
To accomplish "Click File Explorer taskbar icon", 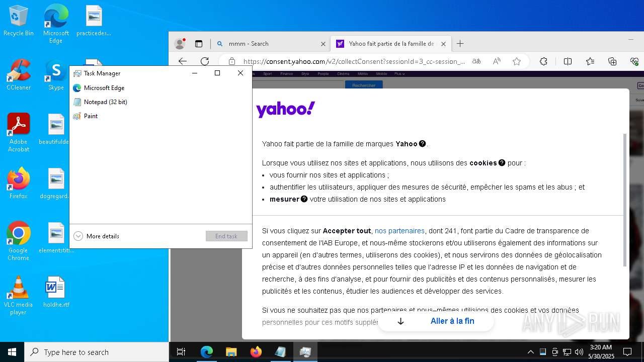I will point(231,352).
